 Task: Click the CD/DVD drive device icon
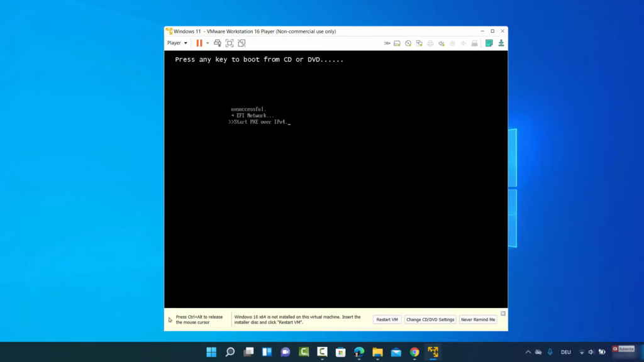408,43
